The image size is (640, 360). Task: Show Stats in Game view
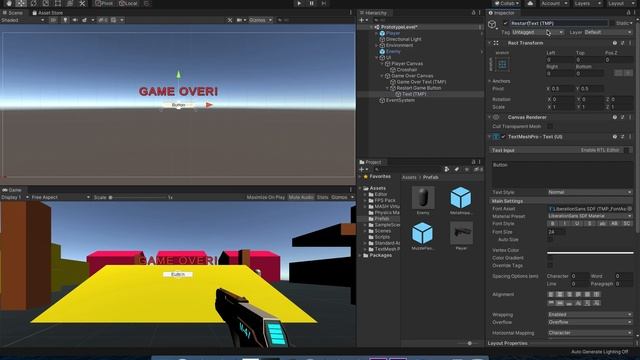(x=322, y=197)
